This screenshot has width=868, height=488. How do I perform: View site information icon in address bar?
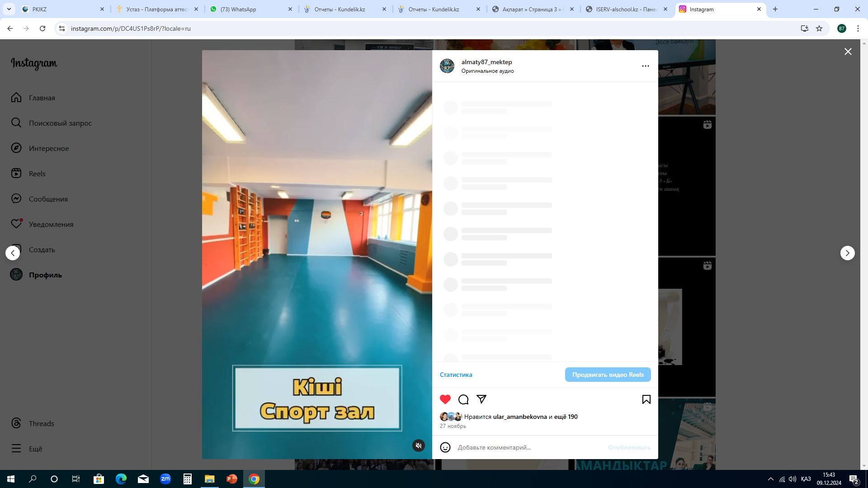[x=62, y=28]
